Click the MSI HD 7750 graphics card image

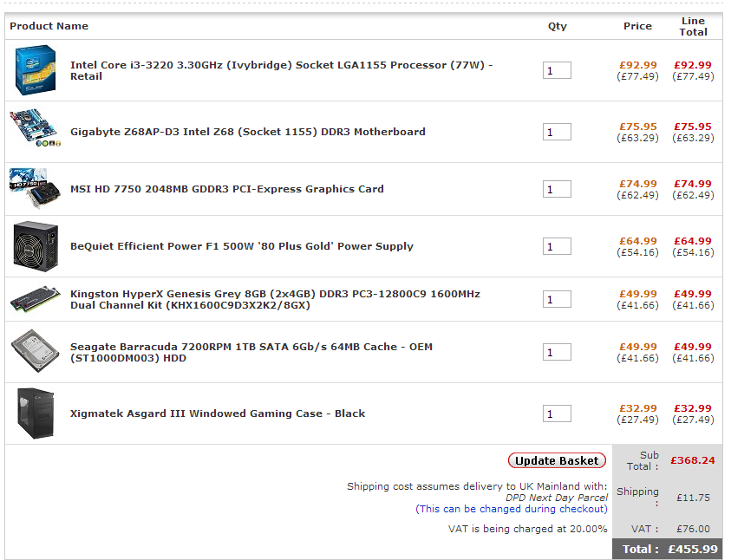[x=35, y=188]
